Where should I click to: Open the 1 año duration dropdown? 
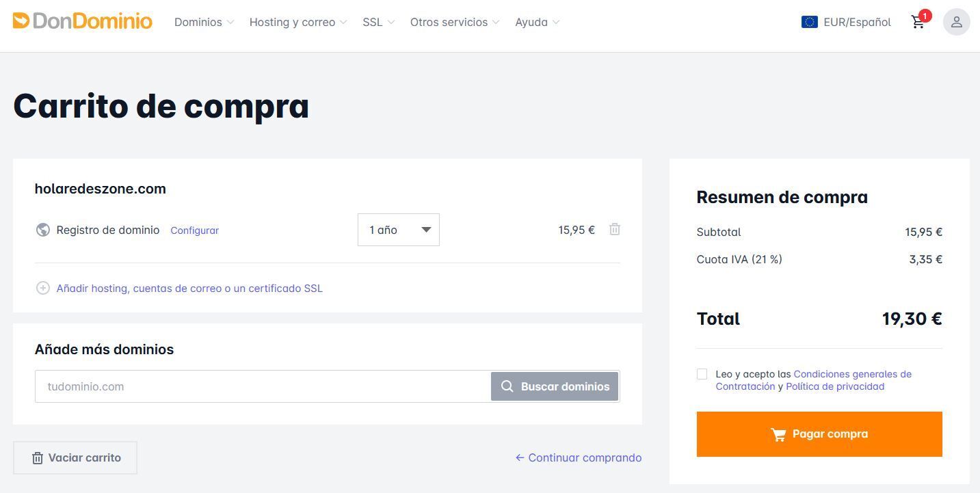tap(399, 230)
